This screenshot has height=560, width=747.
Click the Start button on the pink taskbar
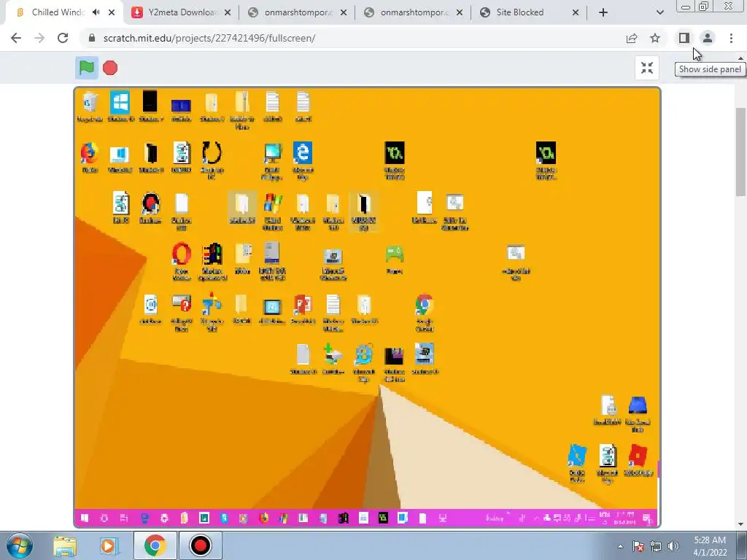pyautogui.click(x=85, y=518)
